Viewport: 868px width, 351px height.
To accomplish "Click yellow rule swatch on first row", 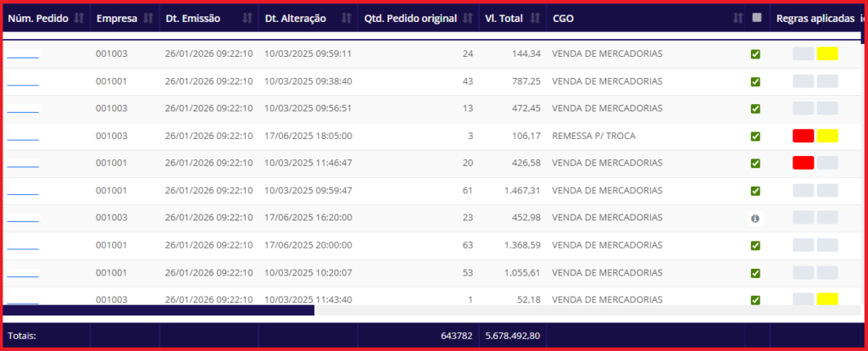I will coord(827,54).
